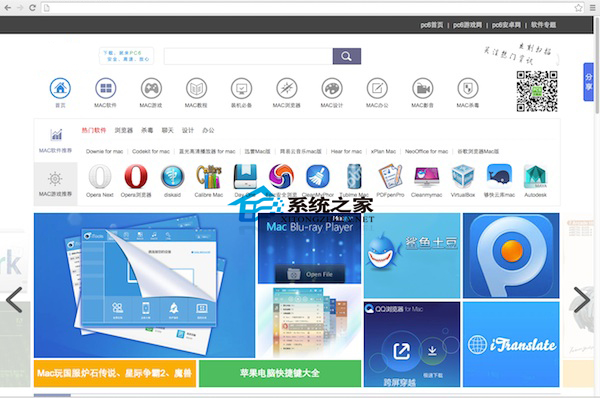Reload the page in the browser
The width and height of the screenshot is (600, 398).
33,8
